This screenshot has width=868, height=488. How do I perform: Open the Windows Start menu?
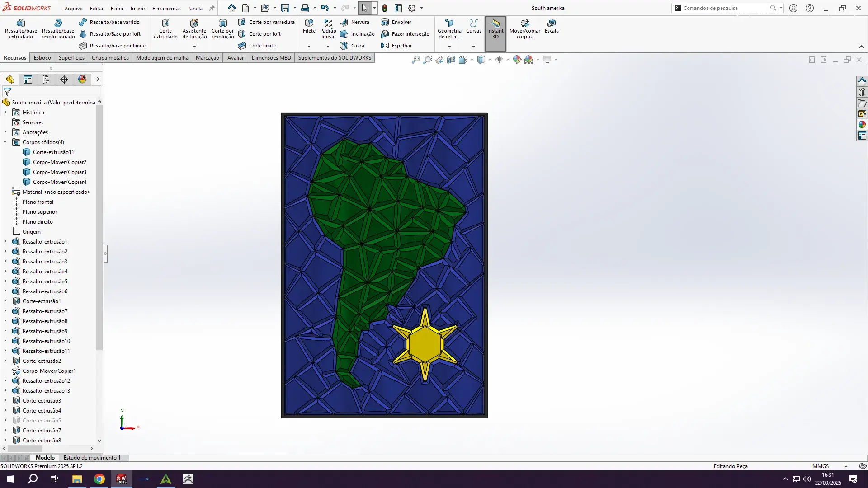[x=11, y=479]
